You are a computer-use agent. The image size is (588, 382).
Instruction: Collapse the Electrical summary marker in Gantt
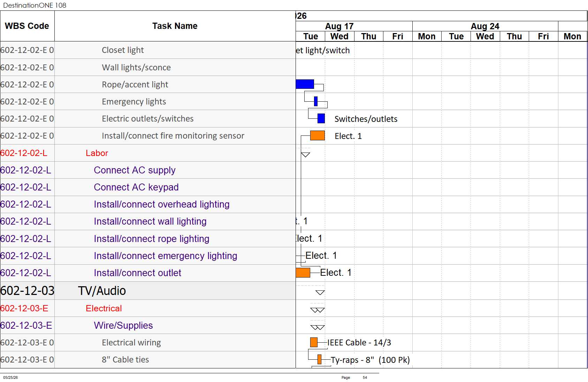tap(318, 310)
